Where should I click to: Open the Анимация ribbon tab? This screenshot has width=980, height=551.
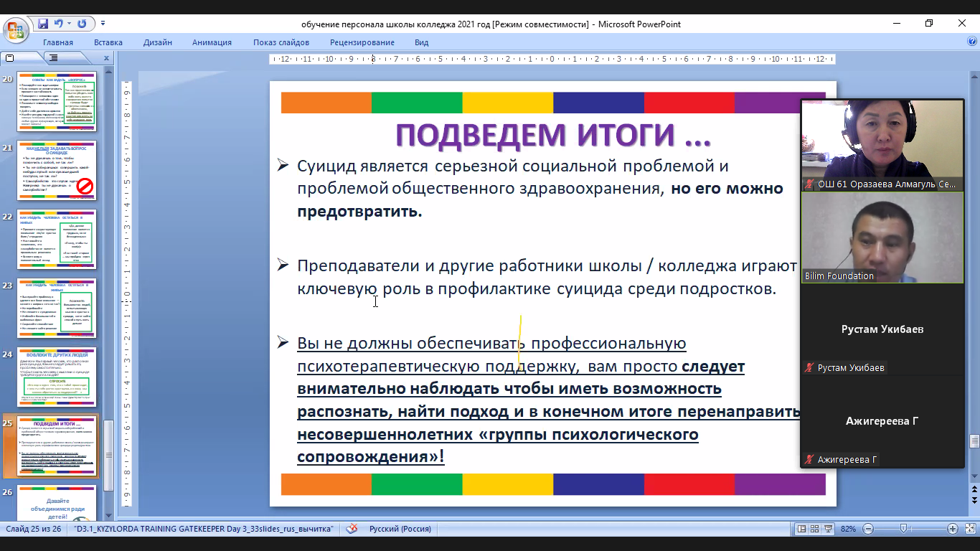click(x=212, y=42)
